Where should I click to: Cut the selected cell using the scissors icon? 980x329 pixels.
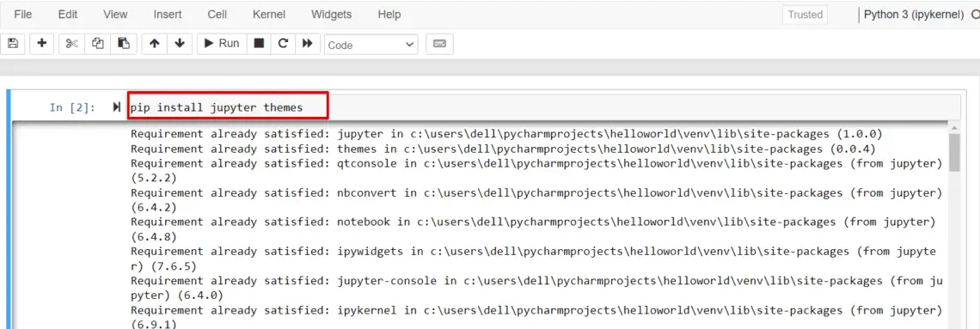pos(72,44)
